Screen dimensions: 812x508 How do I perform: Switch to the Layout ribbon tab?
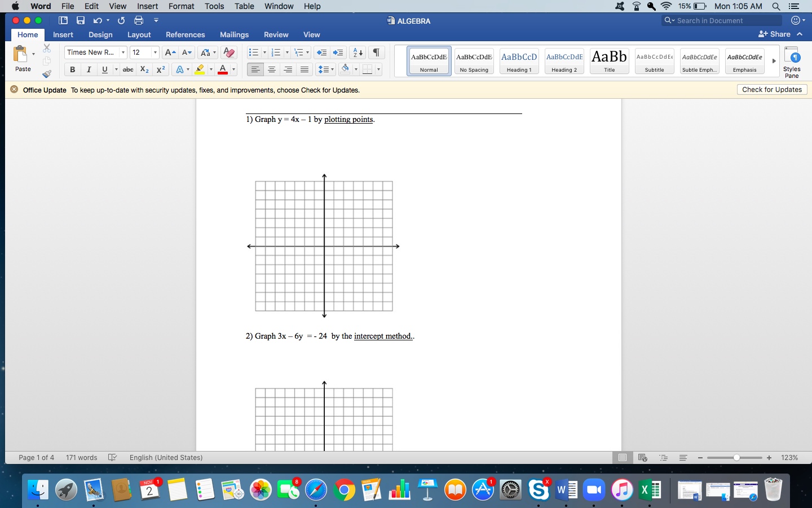click(139, 35)
